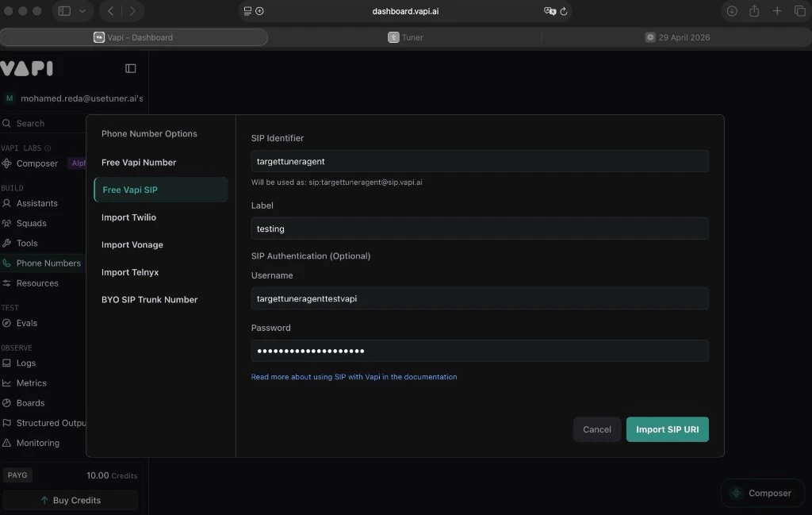This screenshot has height=515, width=812.
Task: Open the mohamed.reda@usetuner.ai's account switcher
Action: point(74,98)
